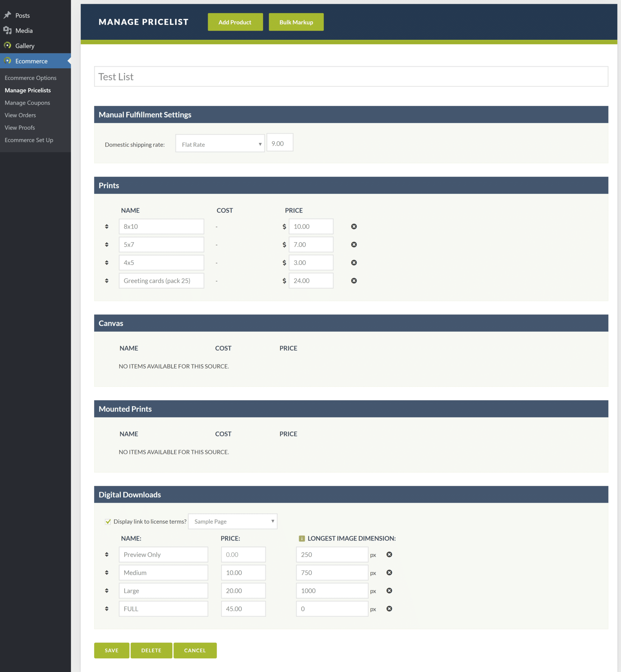Click the 8x10 name field
The width and height of the screenshot is (621, 672).
pos(161,226)
